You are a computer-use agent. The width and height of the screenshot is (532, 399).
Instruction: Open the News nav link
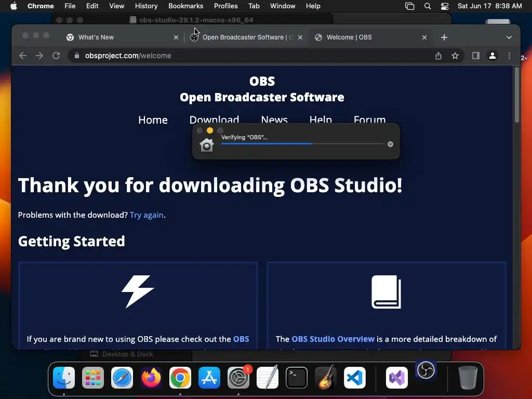click(x=274, y=119)
